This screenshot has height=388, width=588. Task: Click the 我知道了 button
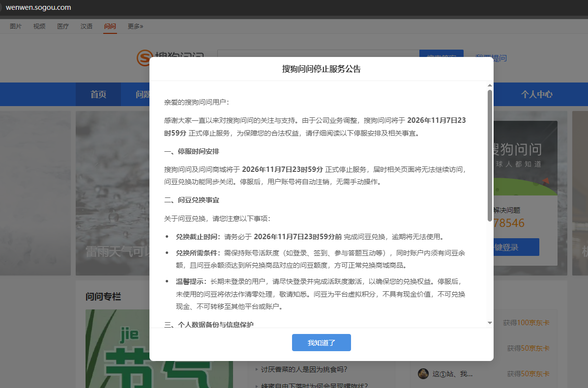click(322, 343)
